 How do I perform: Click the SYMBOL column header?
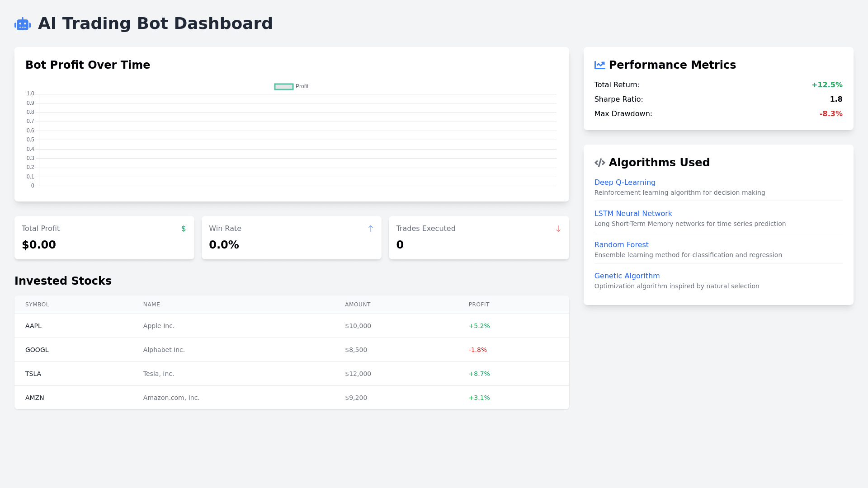click(x=37, y=305)
